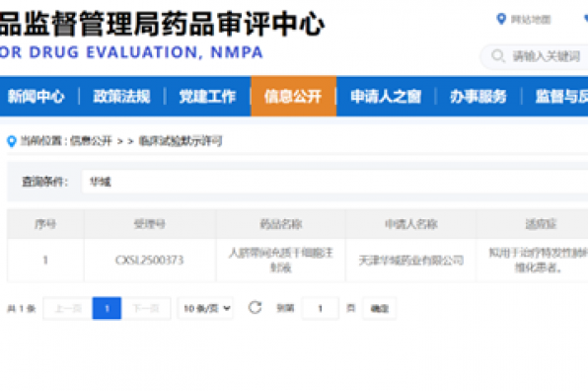Select the 党建工作 navigation tab
Image resolution: width=588 pixels, height=391 pixels.
point(207,97)
